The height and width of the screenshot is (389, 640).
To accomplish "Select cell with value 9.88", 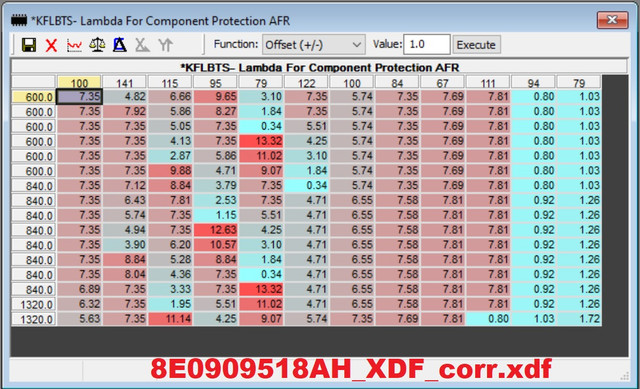I will [170, 171].
